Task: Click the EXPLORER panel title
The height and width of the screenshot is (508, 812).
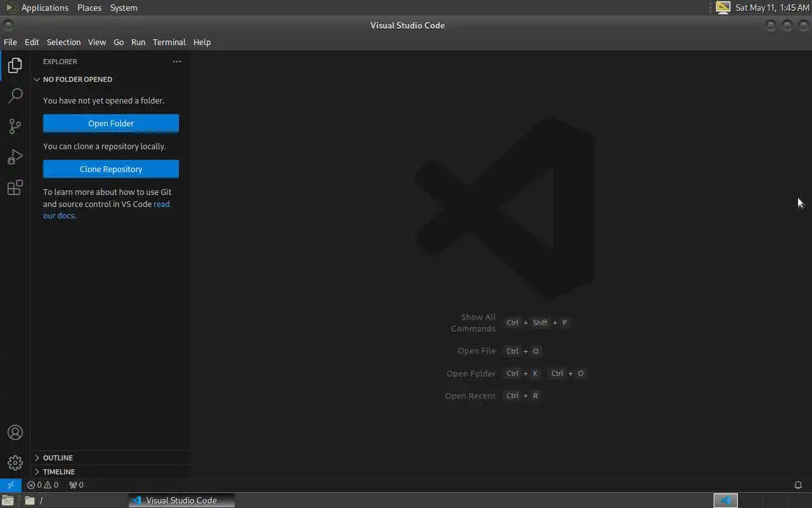Action: click(x=60, y=62)
